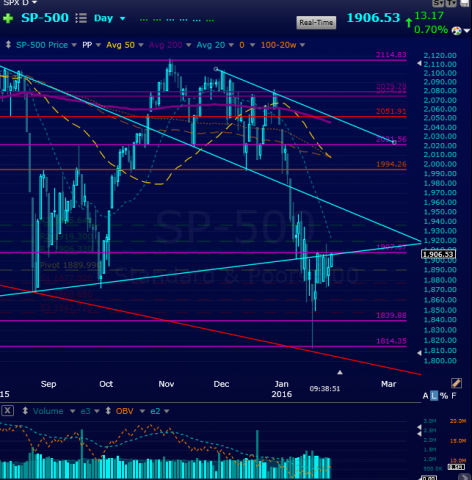Click the SP-500 symbol title
Image resolution: width=472 pixels, height=480 pixels.
(45, 18)
